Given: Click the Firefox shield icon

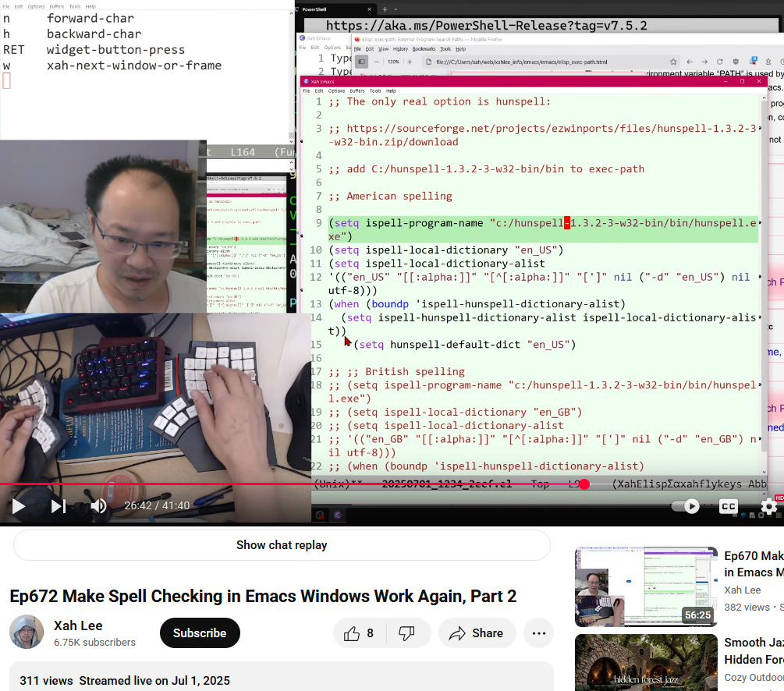Looking at the screenshot, I should (736, 62).
